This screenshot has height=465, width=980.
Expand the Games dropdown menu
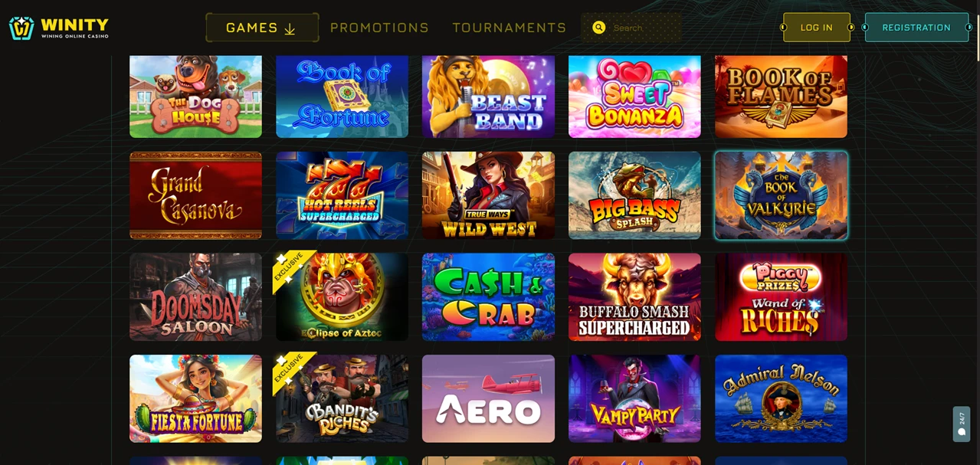pyautogui.click(x=262, y=28)
